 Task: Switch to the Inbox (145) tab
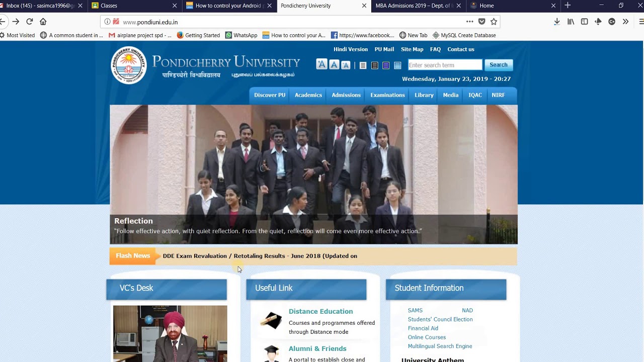40,6
